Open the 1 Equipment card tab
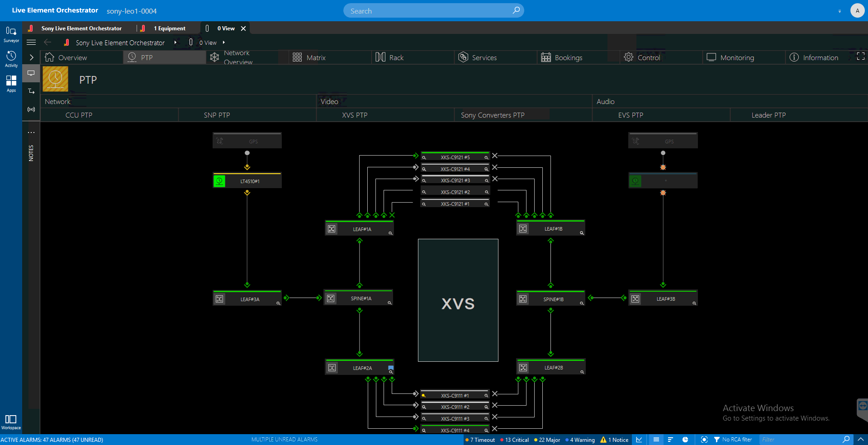This screenshot has width=868, height=445. (169, 28)
